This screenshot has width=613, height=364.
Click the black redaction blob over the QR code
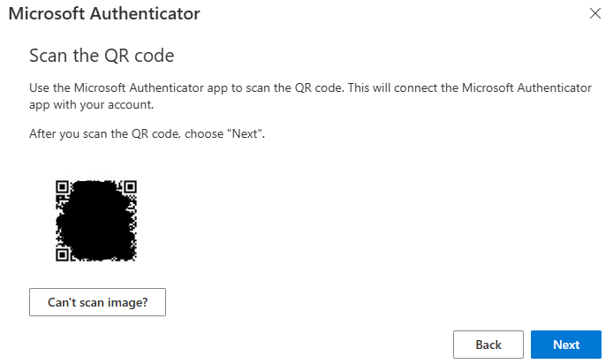(x=95, y=221)
